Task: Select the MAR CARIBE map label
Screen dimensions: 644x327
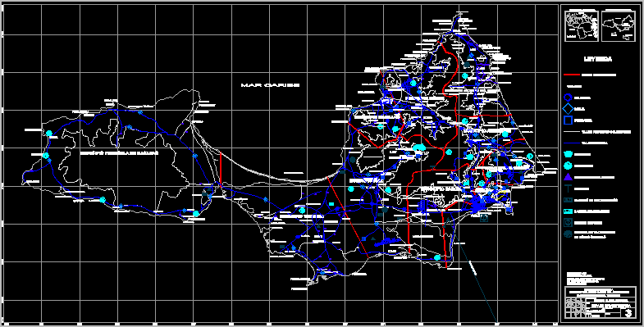Action: point(270,85)
